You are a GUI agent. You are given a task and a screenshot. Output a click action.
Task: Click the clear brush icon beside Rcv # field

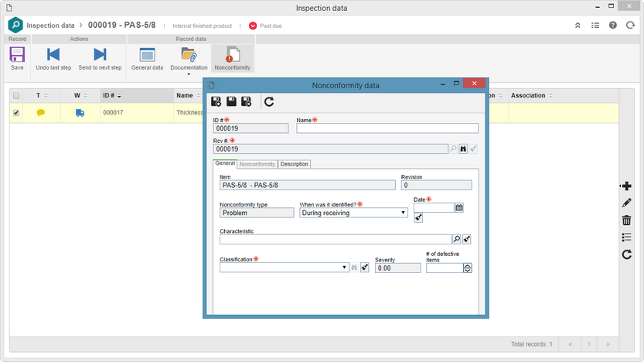coord(473,149)
